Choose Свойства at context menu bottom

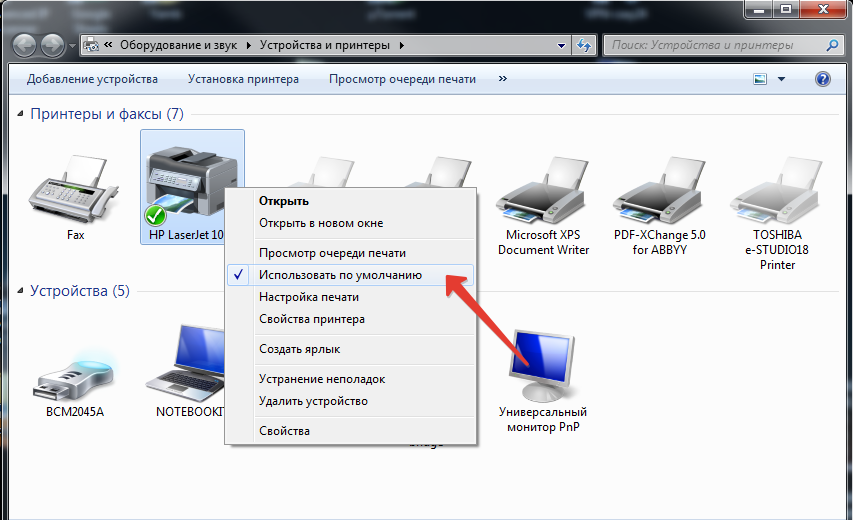pyautogui.click(x=350, y=431)
